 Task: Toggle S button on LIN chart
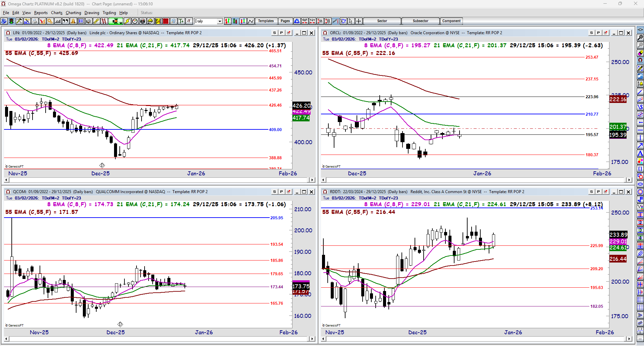[274, 33]
